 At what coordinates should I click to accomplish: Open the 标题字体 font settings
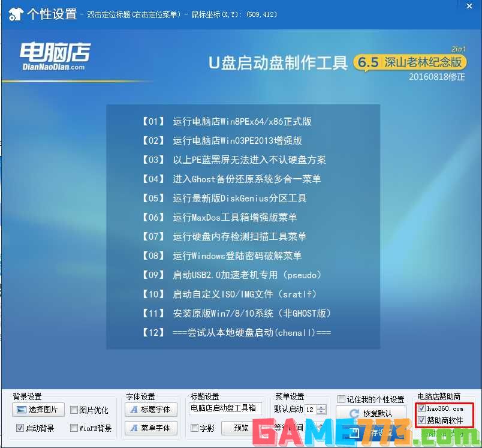(x=151, y=409)
